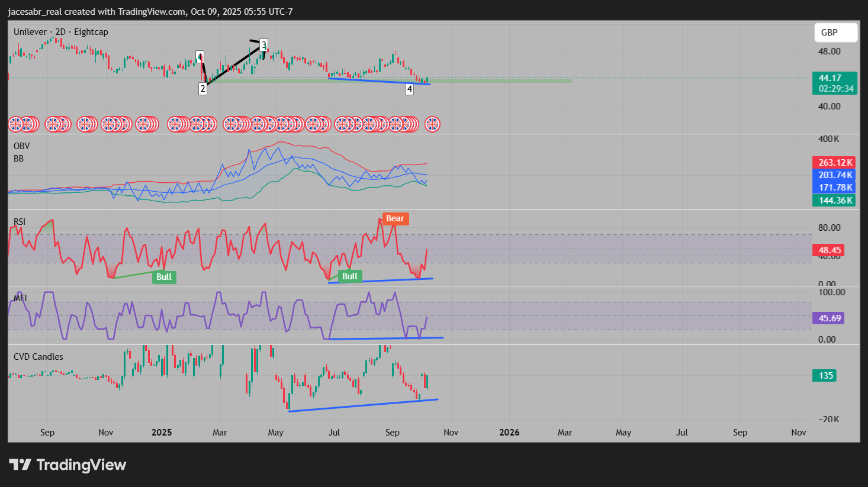Click the isolated UK flag dividend marker near October

click(x=432, y=124)
